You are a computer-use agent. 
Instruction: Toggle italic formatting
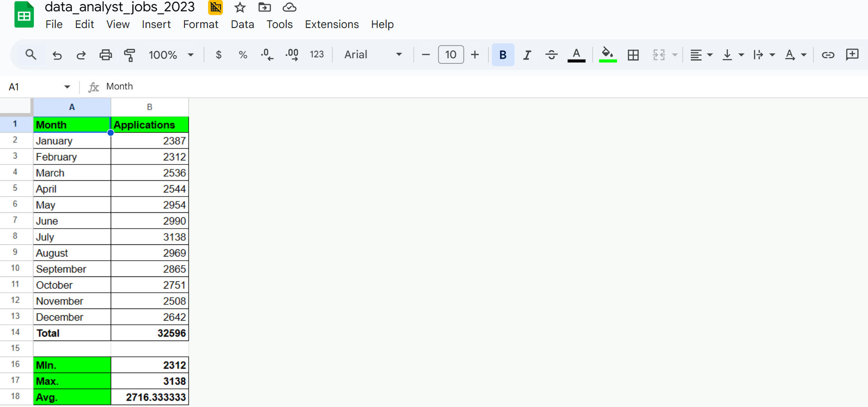click(x=527, y=55)
